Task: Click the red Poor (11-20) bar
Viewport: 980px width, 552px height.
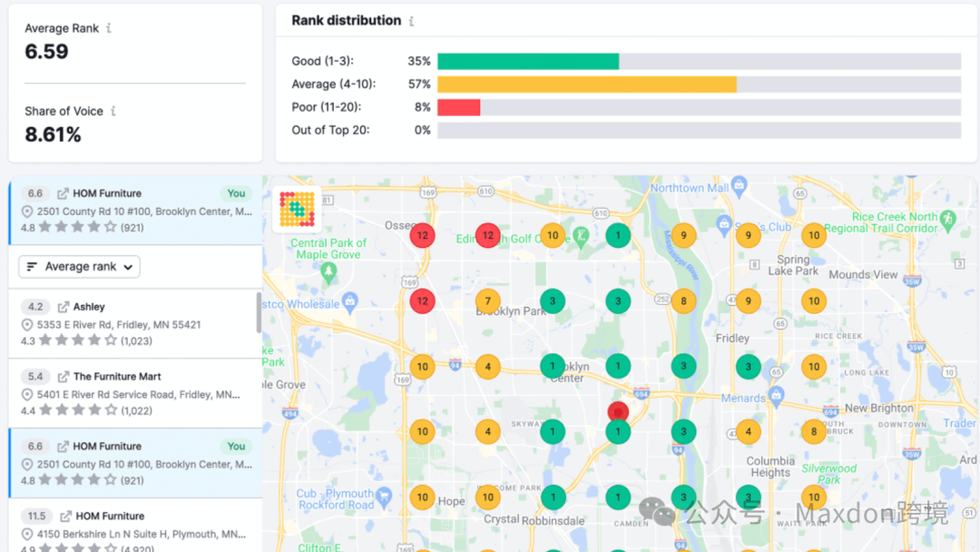Action: (459, 107)
